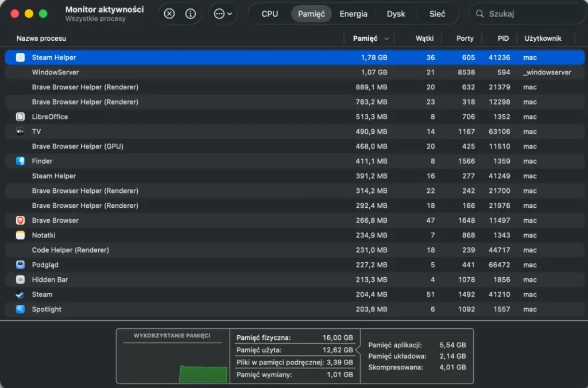Click the Steam Helper icon in selected row
This screenshot has width=588, height=388.
pyautogui.click(x=20, y=57)
